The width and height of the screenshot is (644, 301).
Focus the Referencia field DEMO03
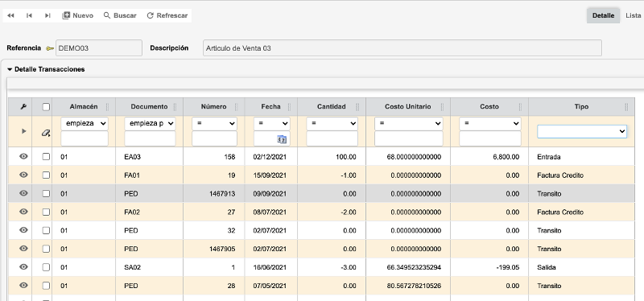pos(98,48)
